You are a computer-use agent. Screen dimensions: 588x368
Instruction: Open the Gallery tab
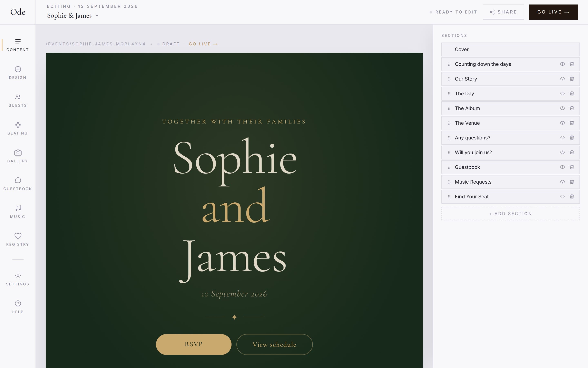[18, 156]
